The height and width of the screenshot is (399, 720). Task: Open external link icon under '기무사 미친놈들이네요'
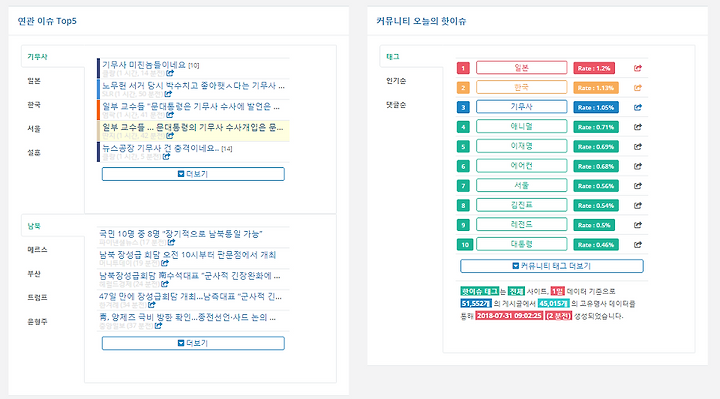[x=170, y=73]
